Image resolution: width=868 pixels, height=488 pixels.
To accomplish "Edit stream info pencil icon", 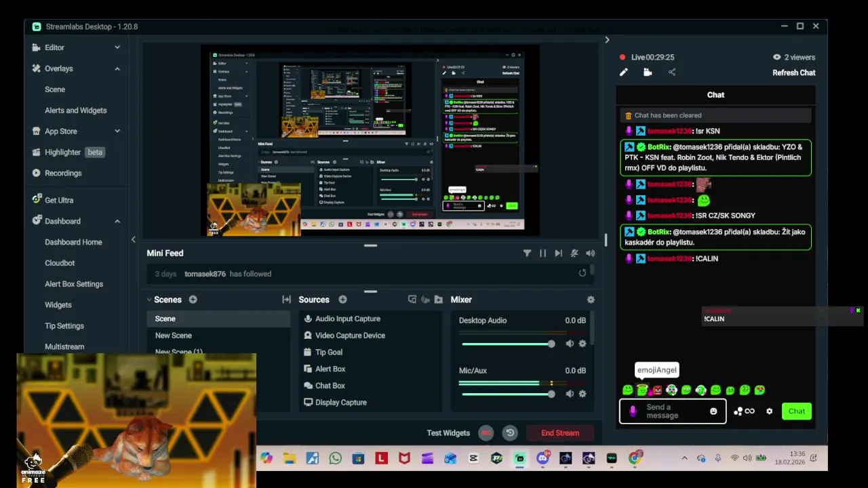I will (x=624, y=73).
